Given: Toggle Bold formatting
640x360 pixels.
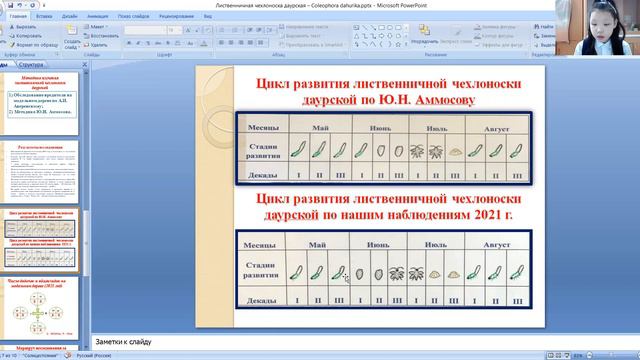Looking at the screenshot, I should (129, 43).
